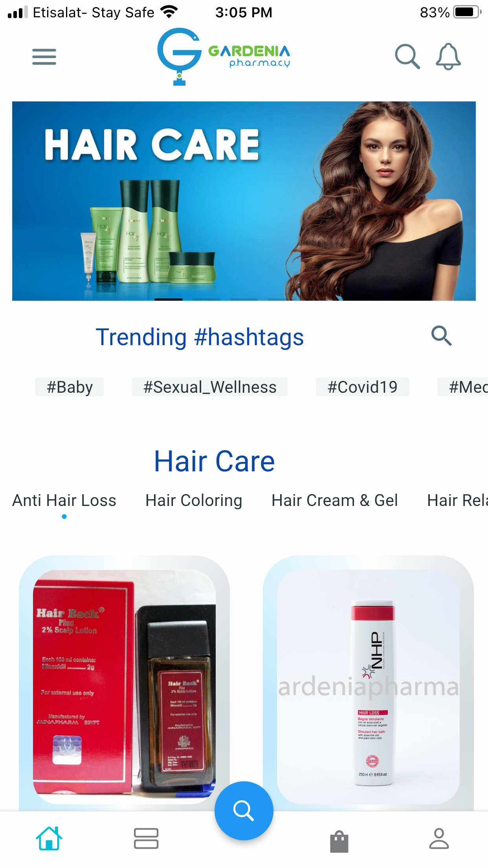Image resolution: width=488 pixels, height=868 pixels.
Task: Select the #Covid19 hashtag
Action: pyautogui.click(x=362, y=387)
